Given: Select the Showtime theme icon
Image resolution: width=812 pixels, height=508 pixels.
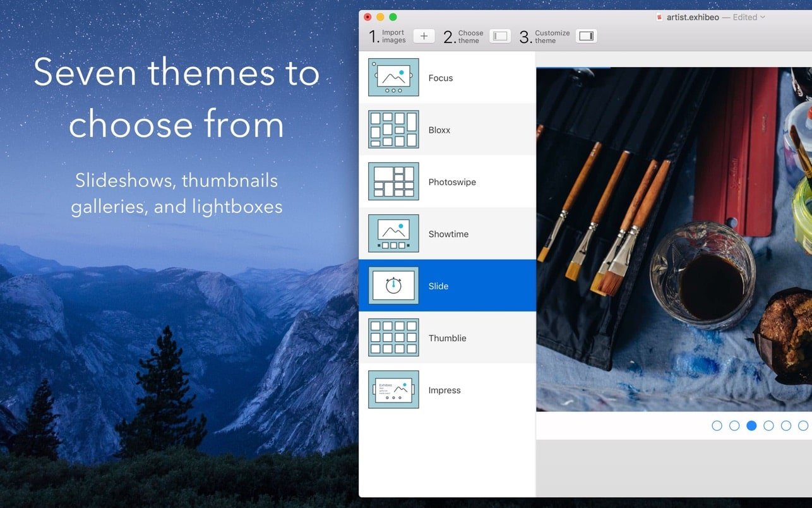Looking at the screenshot, I should tap(393, 234).
